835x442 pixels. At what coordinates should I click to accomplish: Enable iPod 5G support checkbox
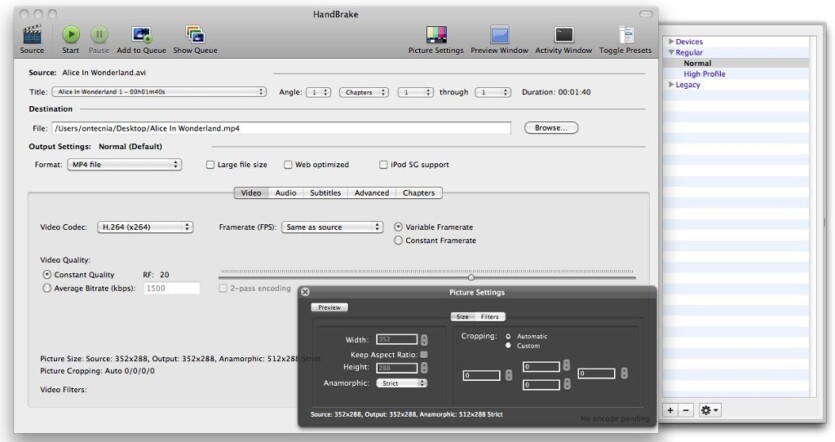383,165
